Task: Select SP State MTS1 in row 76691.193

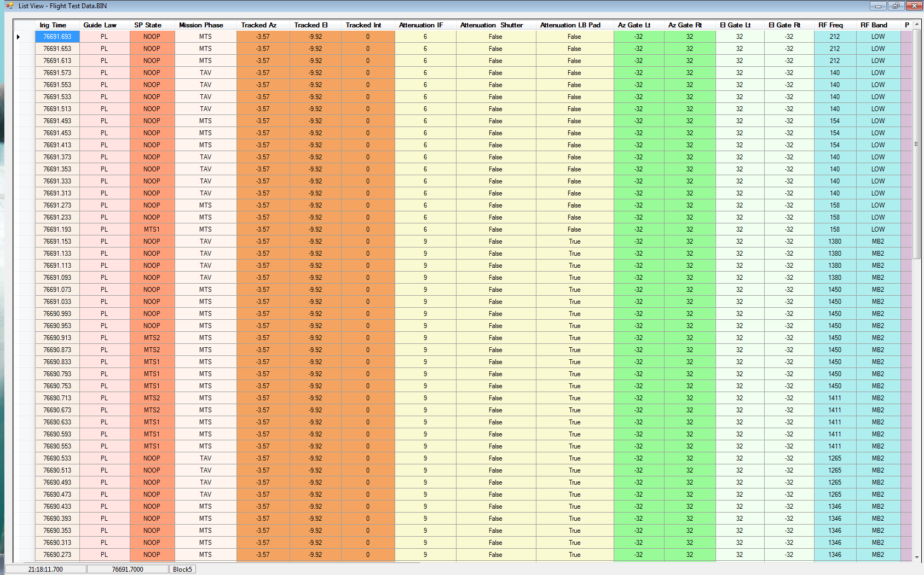Action: coord(152,229)
